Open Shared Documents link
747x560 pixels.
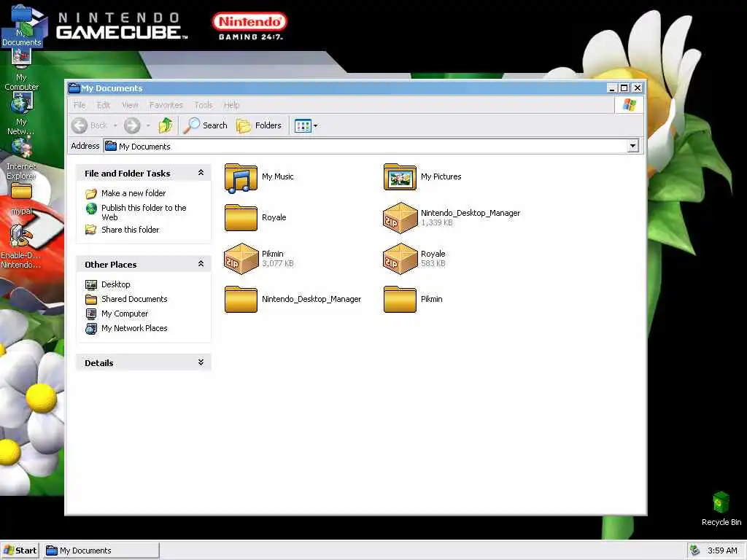click(134, 299)
